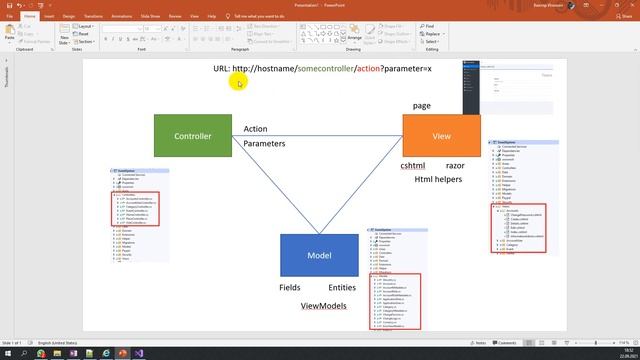Open Ribbon Display Options
The height and width of the screenshot is (360, 640).
click(x=586, y=5)
